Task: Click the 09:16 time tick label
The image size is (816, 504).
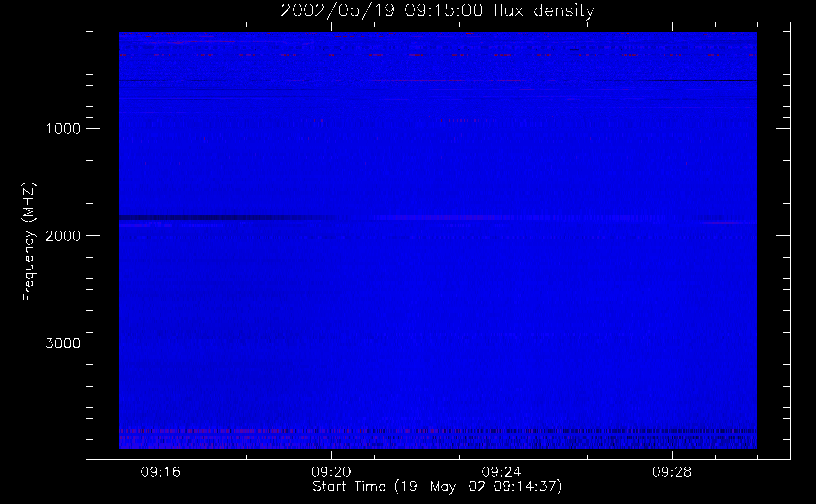Action: [x=161, y=472]
